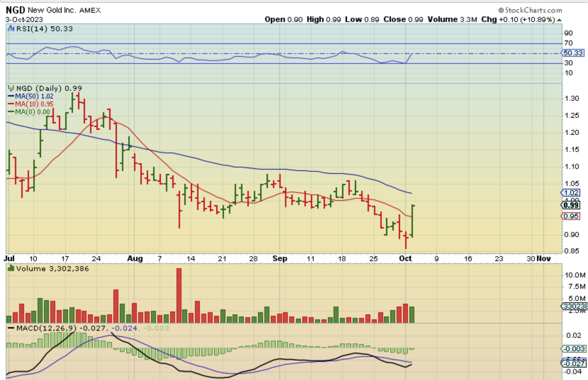Click the price bar icon beside NGD (Daily)
Screen dimensions: 588x380
11,88
